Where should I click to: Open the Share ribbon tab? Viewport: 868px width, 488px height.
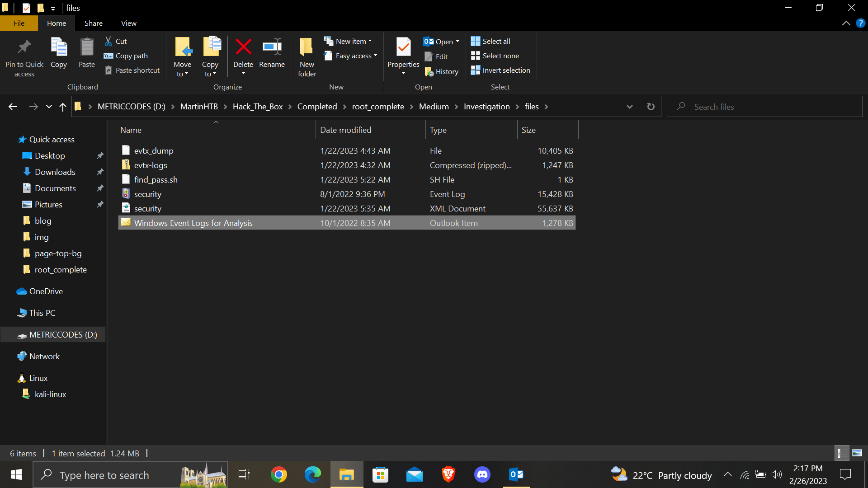[93, 23]
